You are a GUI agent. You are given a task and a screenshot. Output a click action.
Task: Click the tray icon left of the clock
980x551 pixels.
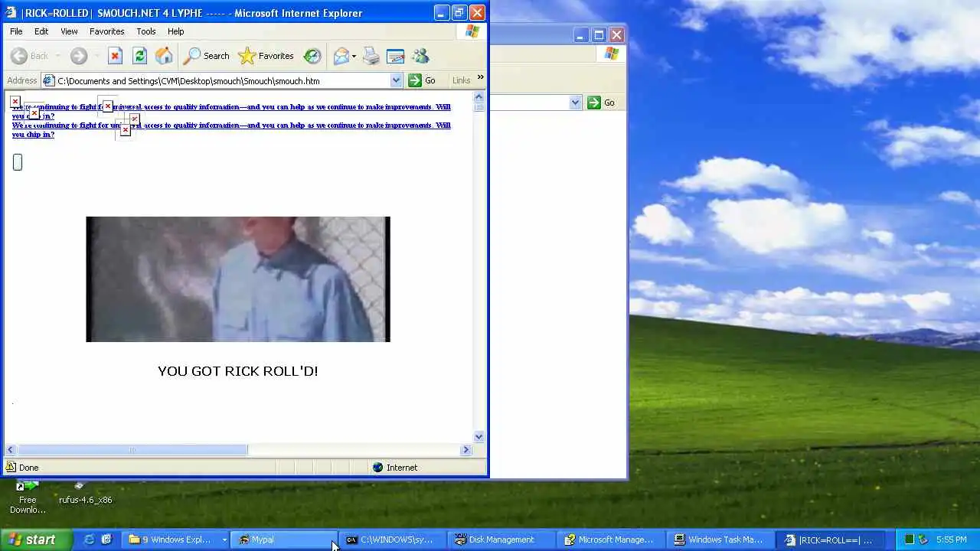[923, 540]
